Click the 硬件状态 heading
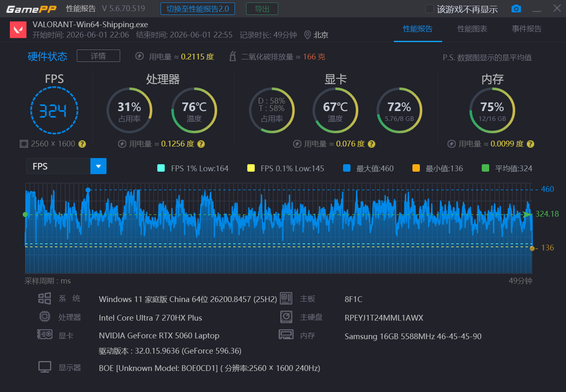 (47, 56)
